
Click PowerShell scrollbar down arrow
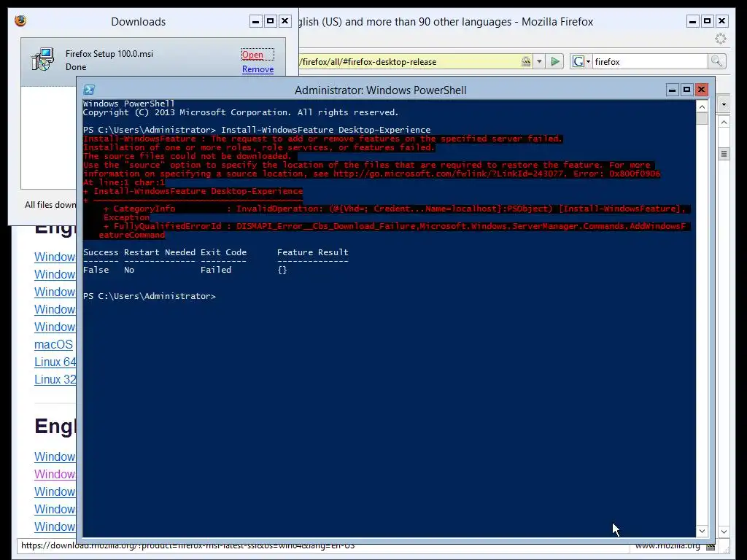702,531
